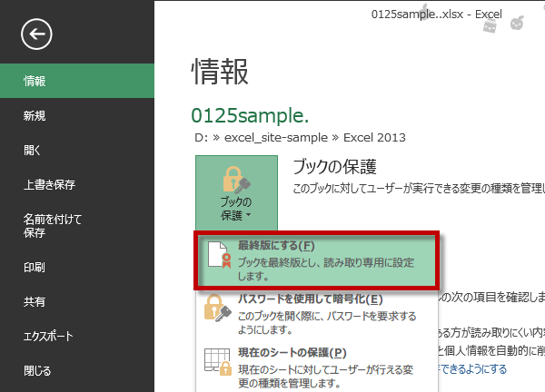Click the 情報 page heading
The image size is (545, 392).
click(x=220, y=72)
